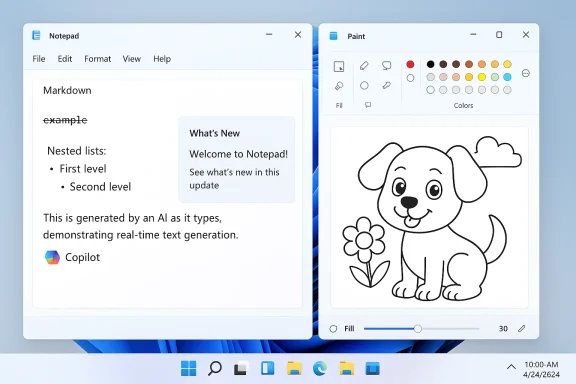This screenshot has height=384, width=576.
Task: Select the red primary color circle
Action: (x=410, y=65)
